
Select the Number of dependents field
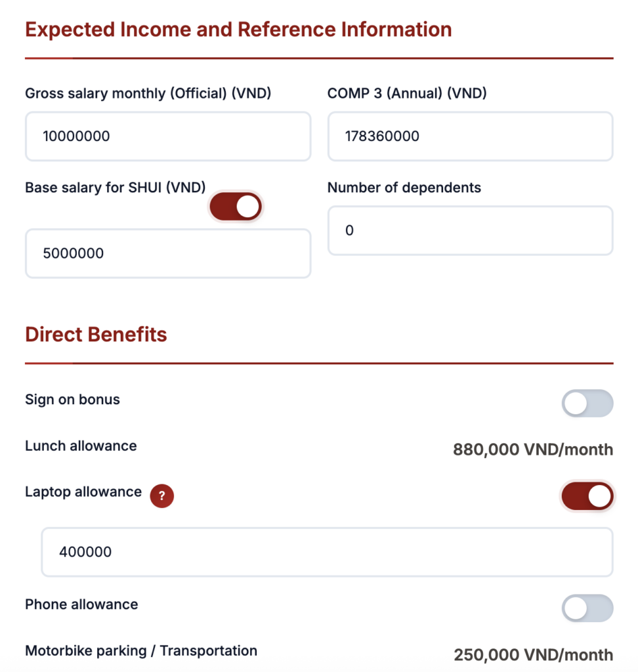470,230
